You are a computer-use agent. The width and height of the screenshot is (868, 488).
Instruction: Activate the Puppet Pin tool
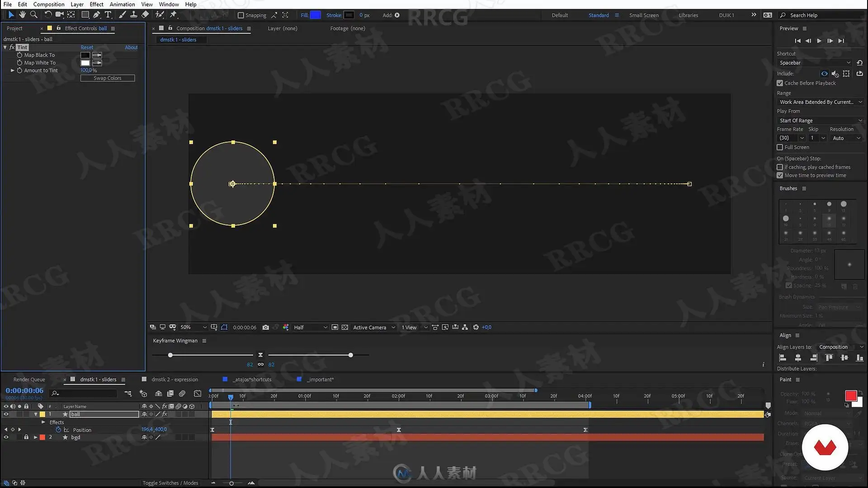pyautogui.click(x=174, y=15)
